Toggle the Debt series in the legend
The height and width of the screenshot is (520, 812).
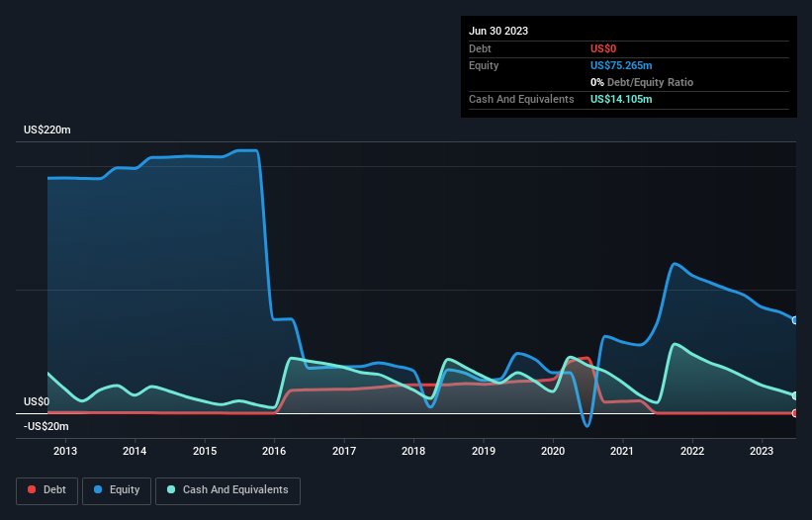(46, 490)
